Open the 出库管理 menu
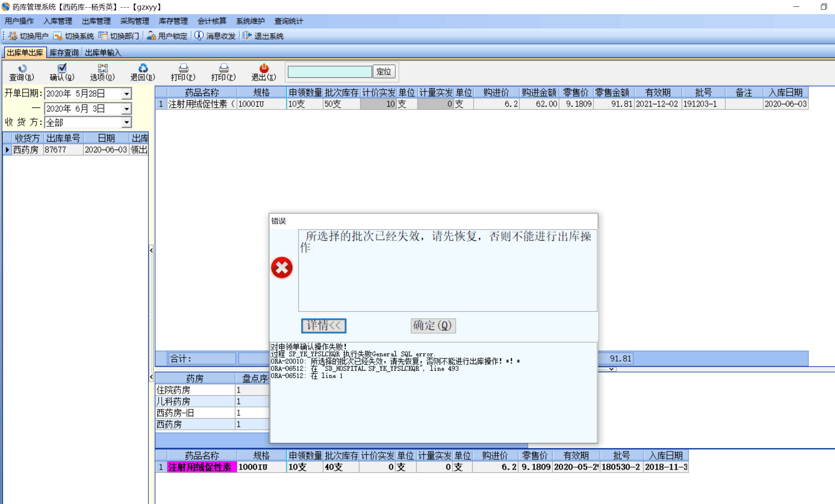This screenshot has width=835, height=504. 96,21
